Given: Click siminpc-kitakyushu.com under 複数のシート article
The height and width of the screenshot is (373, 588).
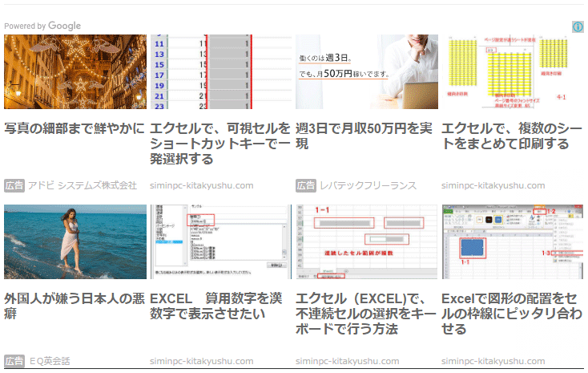Looking at the screenshot, I should [x=493, y=185].
